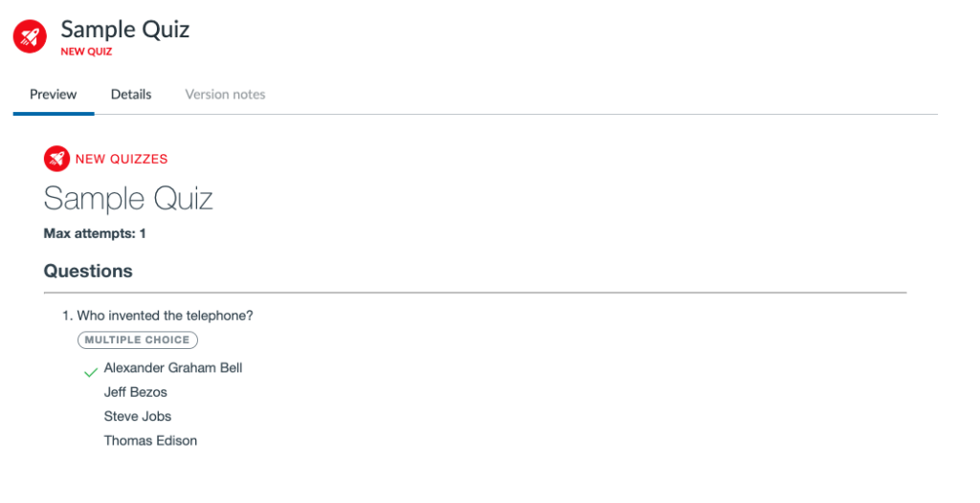Select the Jeff Bezos answer option
This screenshot has height=503, width=980.
pyautogui.click(x=136, y=392)
